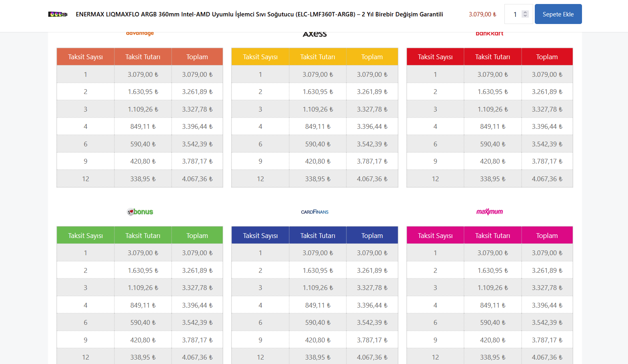Viewport: 628px width, 364px height.
Task: Select pink Maximum table Taksit Sayısı header
Action: [x=435, y=236]
